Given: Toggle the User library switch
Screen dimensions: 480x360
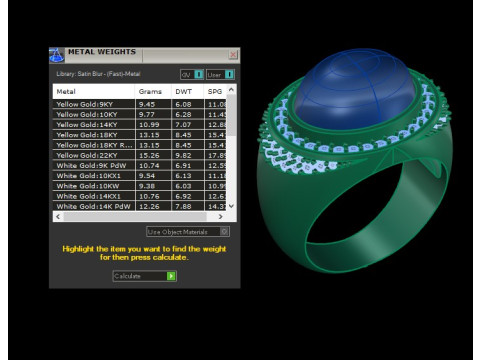Looking at the screenshot, I should tap(220, 74).
